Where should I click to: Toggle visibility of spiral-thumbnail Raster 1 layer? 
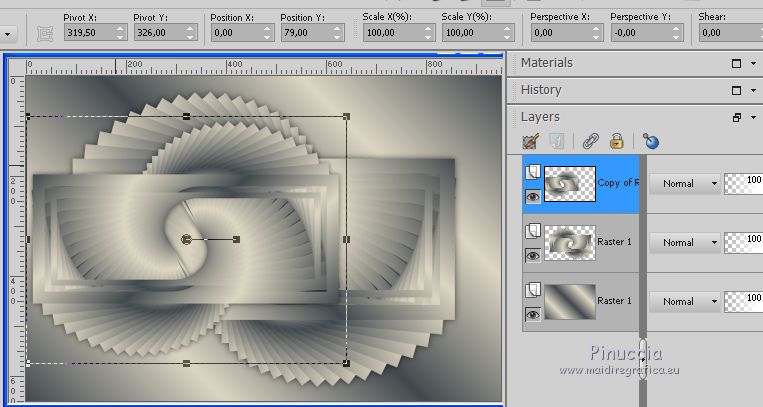tap(533, 256)
